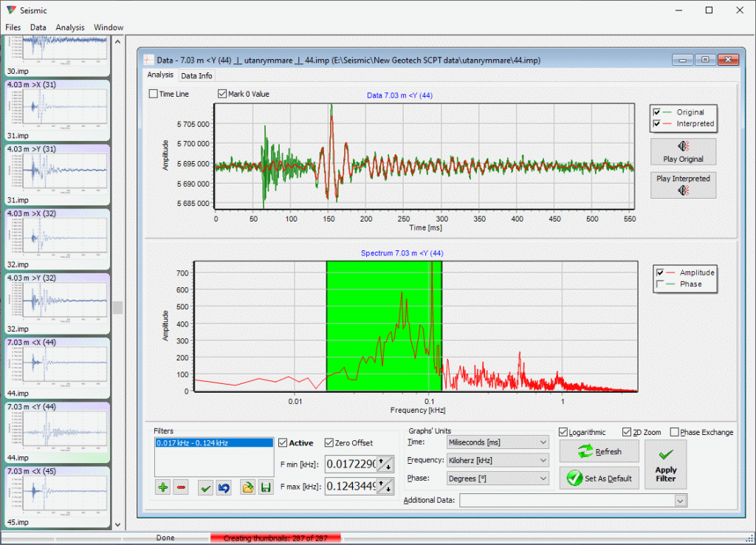756x545 pixels.
Task: Play the interpreted signal audio
Action: click(x=683, y=185)
